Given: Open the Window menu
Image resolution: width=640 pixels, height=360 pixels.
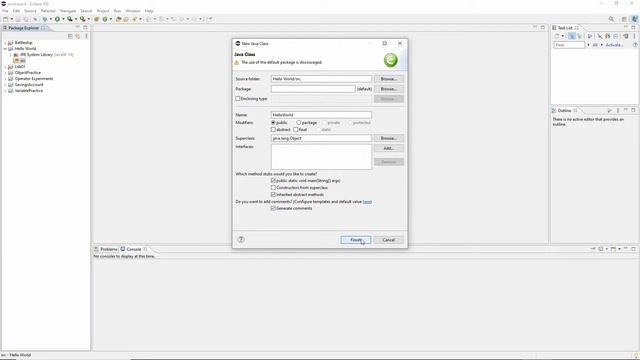Looking at the screenshot, I should [133, 11].
